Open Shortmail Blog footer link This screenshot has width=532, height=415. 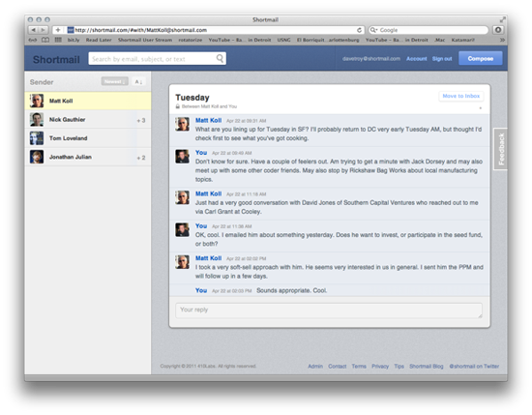tap(427, 366)
